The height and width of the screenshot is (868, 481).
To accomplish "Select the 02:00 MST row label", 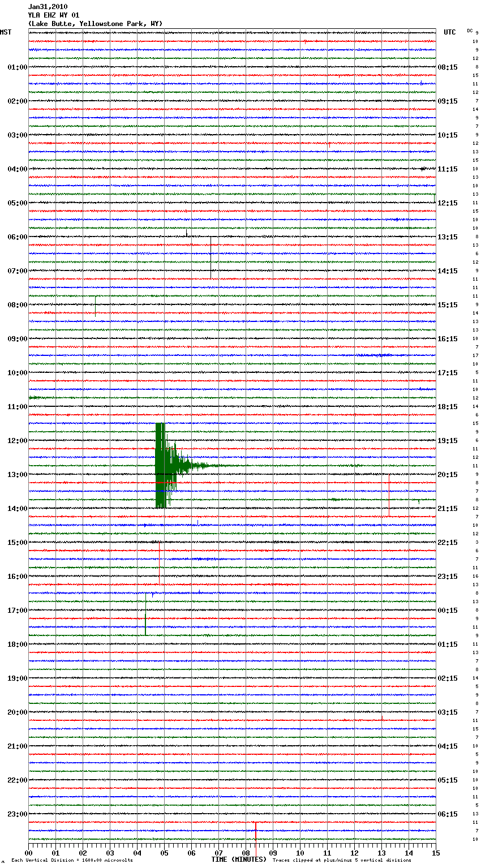I will point(18,101).
